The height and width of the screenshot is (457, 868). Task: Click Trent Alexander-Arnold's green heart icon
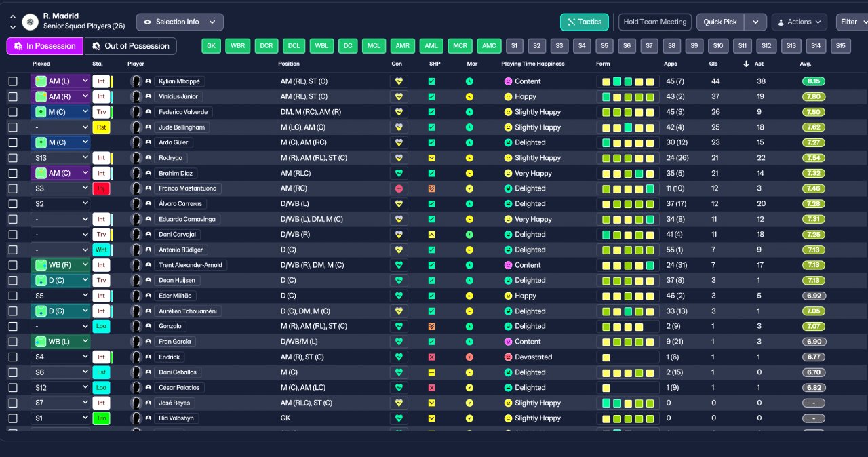pyautogui.click(x=399, y=265)
